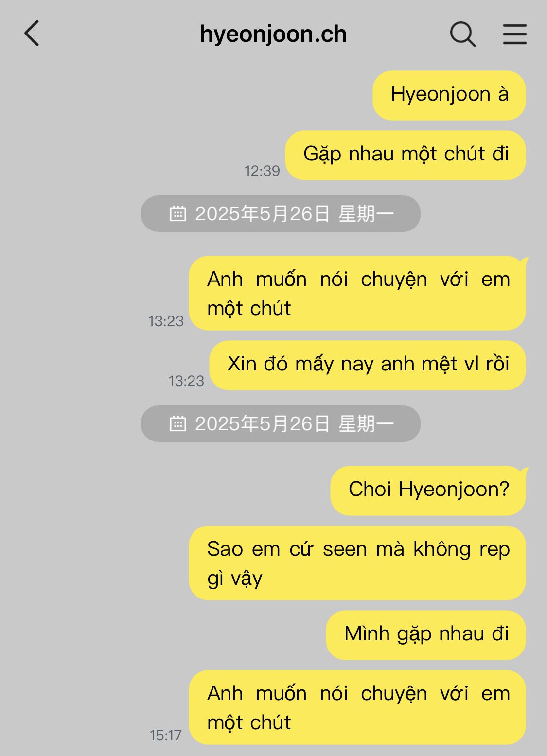Tap the 15:17 "Anh muốn nói chuyện" bubble

357,707
